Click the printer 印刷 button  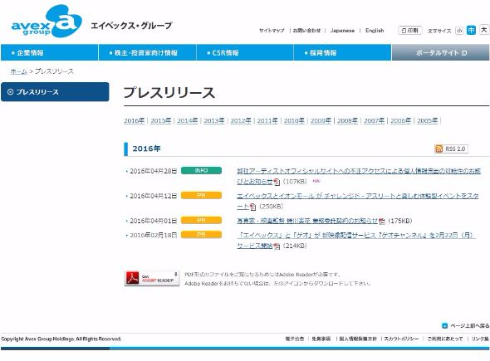(x=410, y=30)
